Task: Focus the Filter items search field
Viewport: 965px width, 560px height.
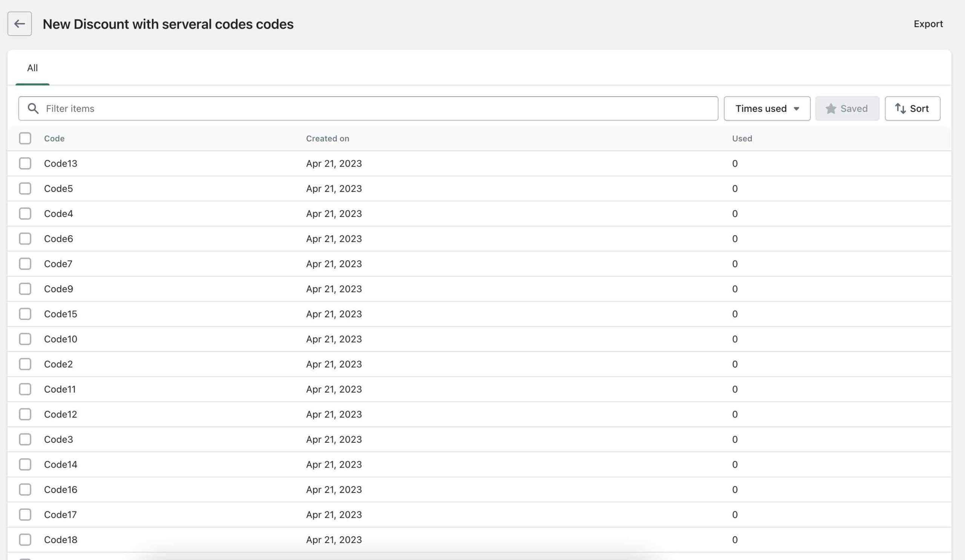Action: click(368, 109)
